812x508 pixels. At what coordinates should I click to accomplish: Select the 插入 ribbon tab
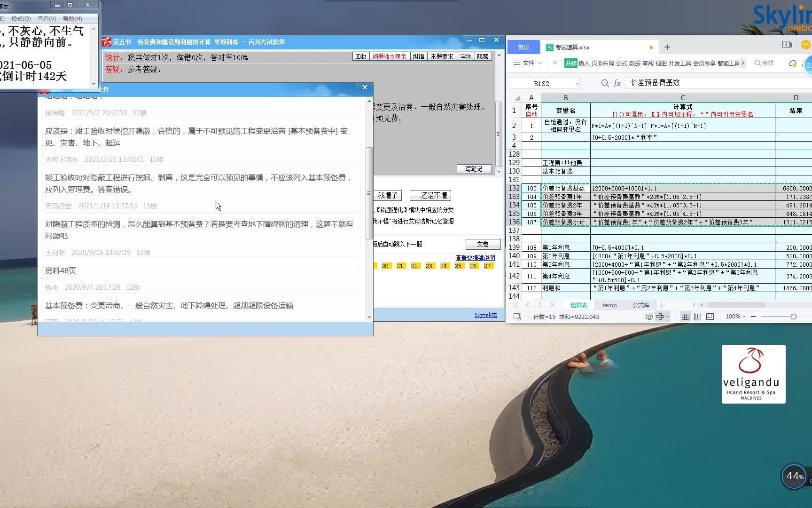pyautogui.click(x=584, y=63)
